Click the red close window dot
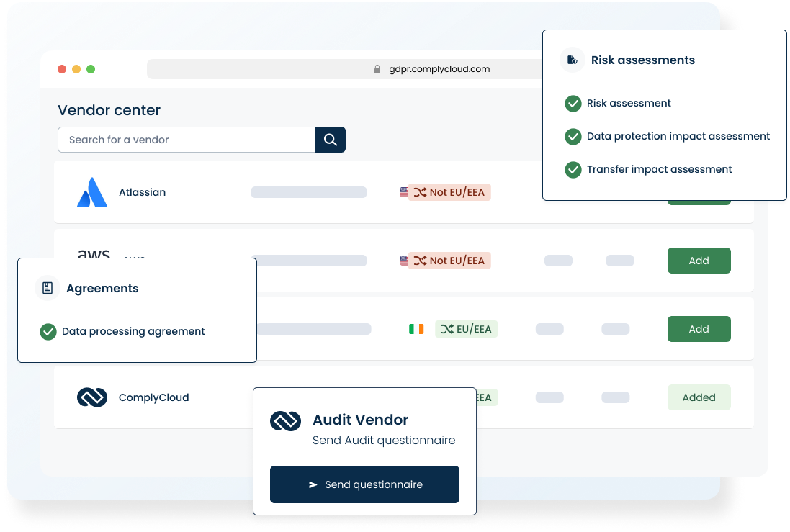Image resolution: width=790 pixels, height=532 pixels. (x=62, y=69)
